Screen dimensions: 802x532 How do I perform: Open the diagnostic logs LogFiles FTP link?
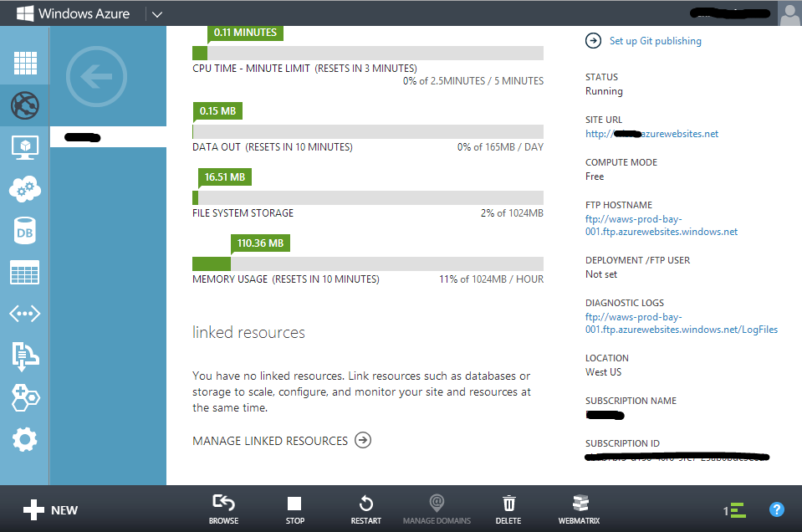682,323
